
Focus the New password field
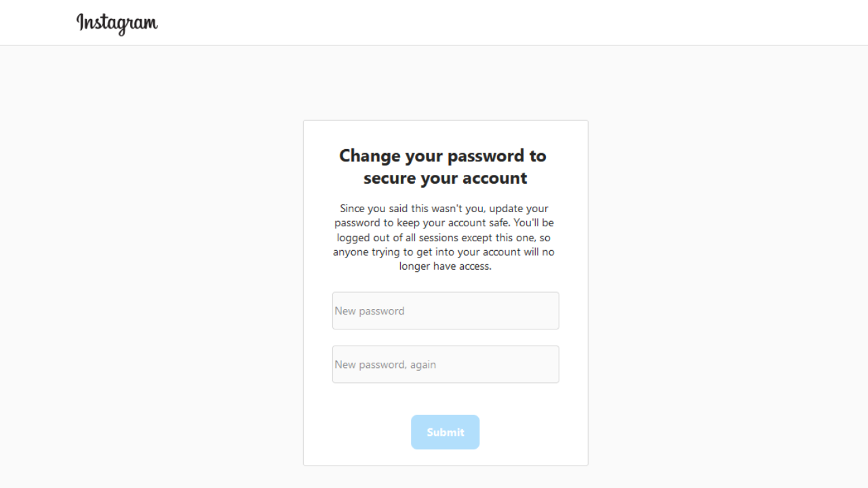tap(446, 310)
